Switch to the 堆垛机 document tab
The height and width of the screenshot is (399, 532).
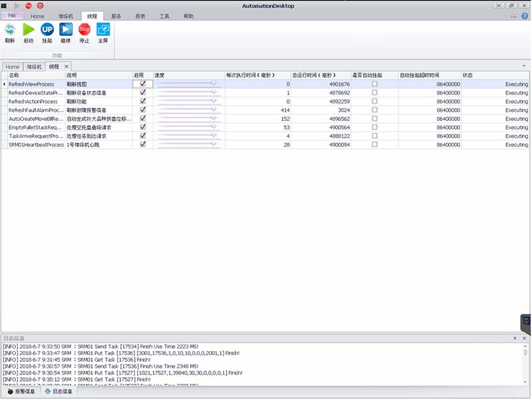[34, 67]
